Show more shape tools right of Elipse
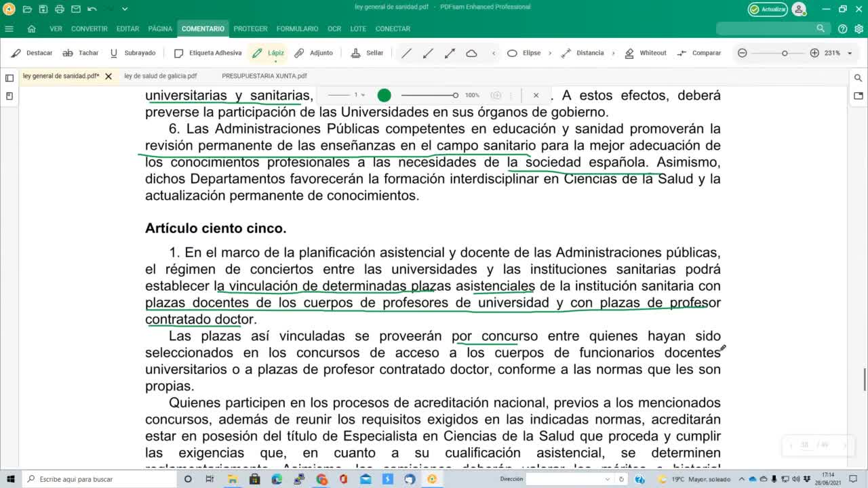The width and height of the screenshot is (868, 488). [550, 53]
